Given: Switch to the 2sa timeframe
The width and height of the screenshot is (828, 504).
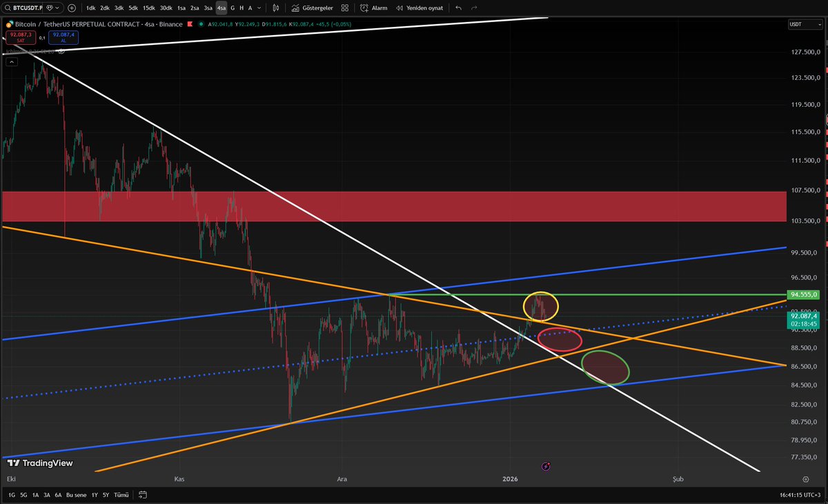Looking at the screenshot, I should coord(195,8).
